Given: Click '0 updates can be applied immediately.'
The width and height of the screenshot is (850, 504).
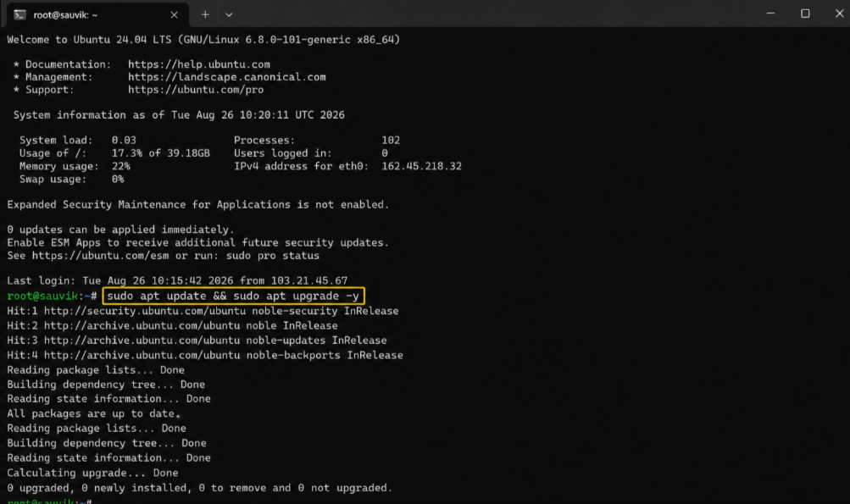Looking at the screenshot, I should pos(121,230).
